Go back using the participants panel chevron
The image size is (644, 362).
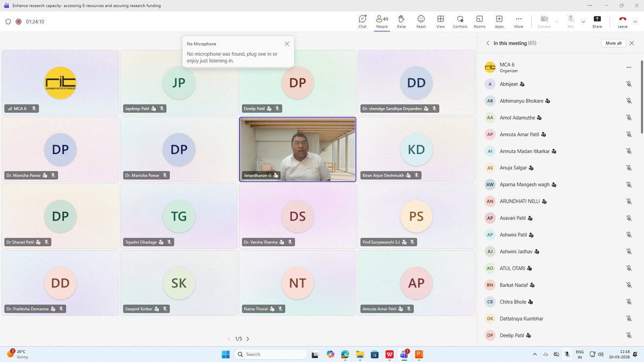coord(487,43)
